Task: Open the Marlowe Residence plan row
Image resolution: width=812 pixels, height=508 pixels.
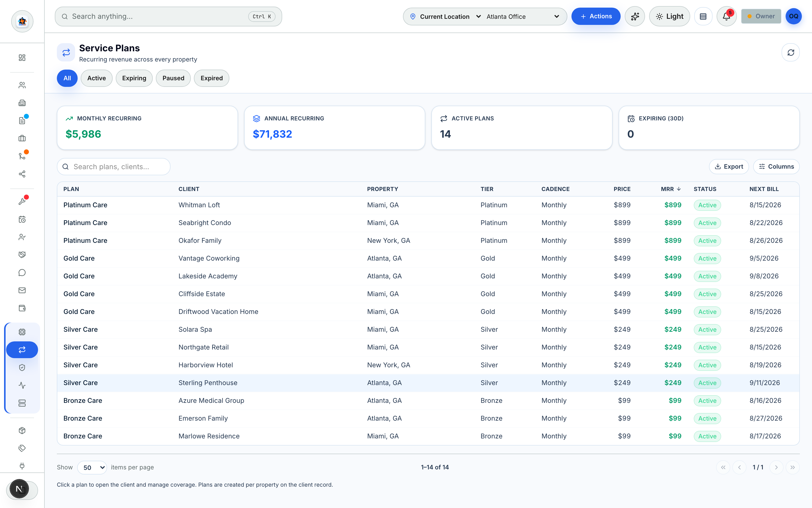Action: tap(428, 436)
